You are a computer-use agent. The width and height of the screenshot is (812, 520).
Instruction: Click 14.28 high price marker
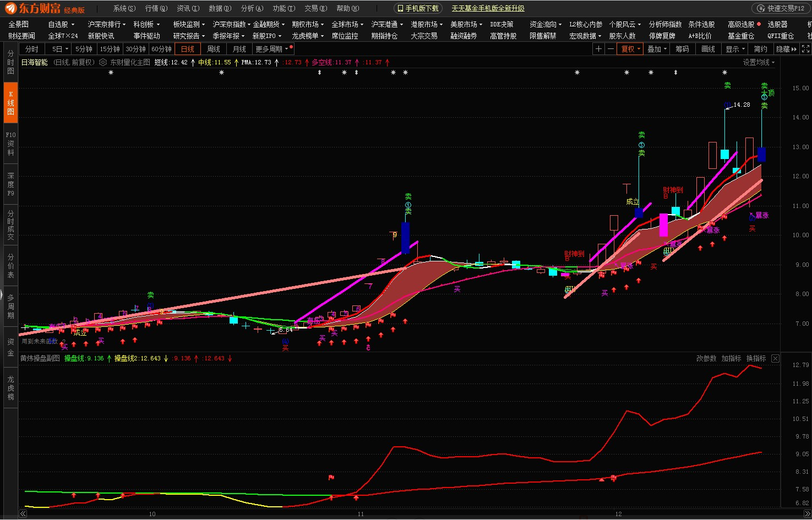pyautogui.click(x=742, y=105)
